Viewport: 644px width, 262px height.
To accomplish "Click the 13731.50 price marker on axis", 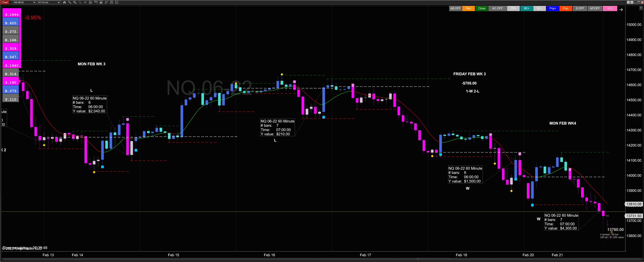I will tap(634, 216).
